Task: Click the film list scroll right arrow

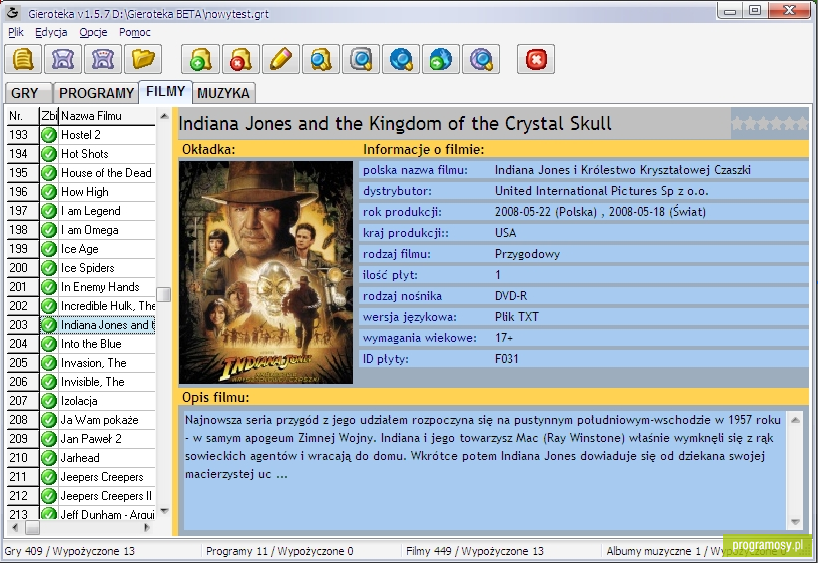Action: 147,528
